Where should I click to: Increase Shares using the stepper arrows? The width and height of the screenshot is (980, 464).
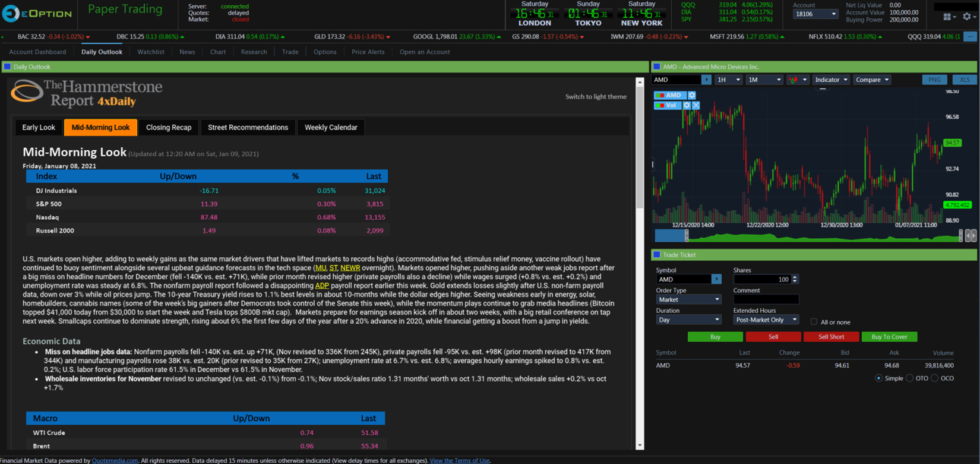click(795, 277)
